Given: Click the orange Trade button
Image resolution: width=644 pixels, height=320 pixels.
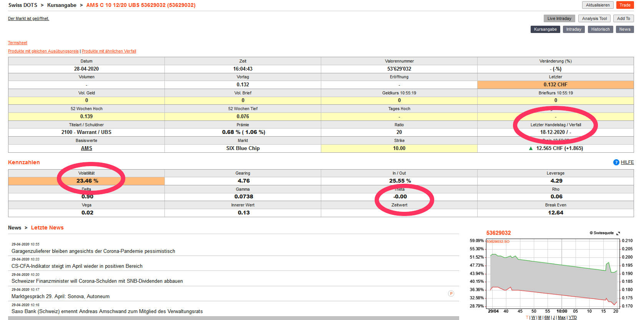Looking at the screenshot, I should (625, 5).
